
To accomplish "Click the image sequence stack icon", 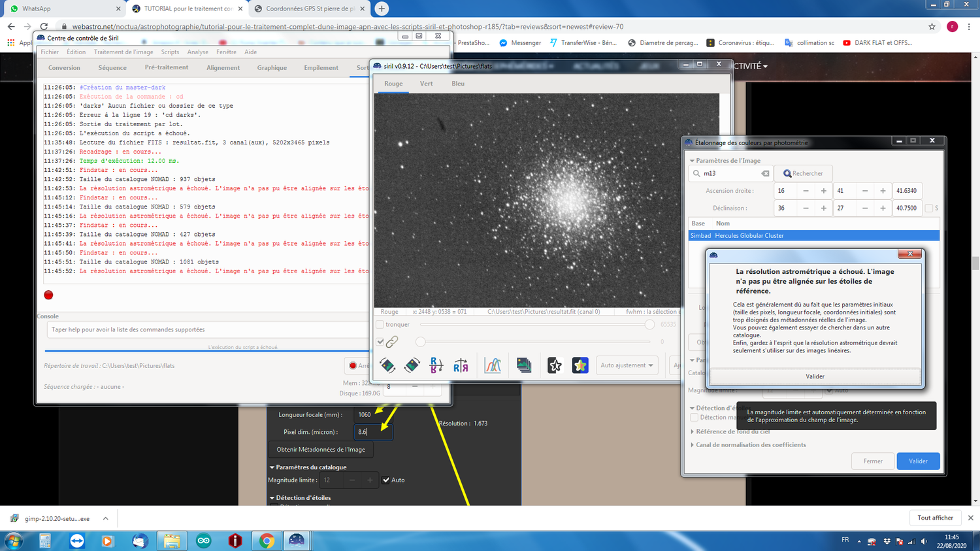I will pos(524,365).
